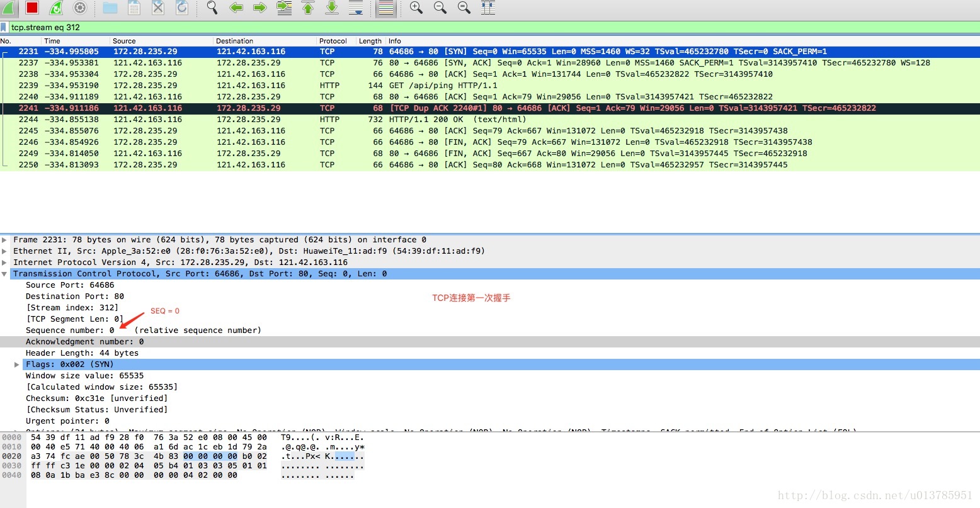Sort packets by the Destination column header
Viewport: 980px width, 508px height.
pyautogui.click(x=265, y=41)
